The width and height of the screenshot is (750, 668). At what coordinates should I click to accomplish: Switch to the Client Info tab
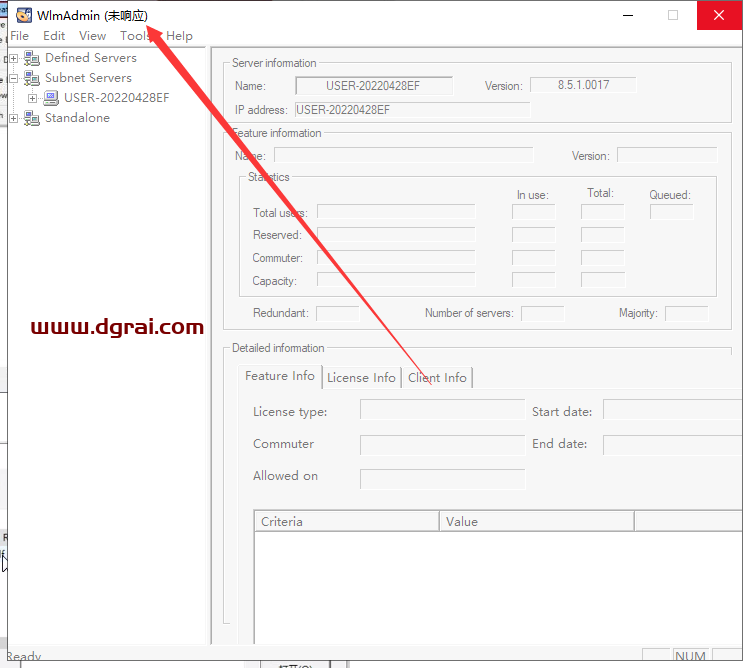coord(437,378)
